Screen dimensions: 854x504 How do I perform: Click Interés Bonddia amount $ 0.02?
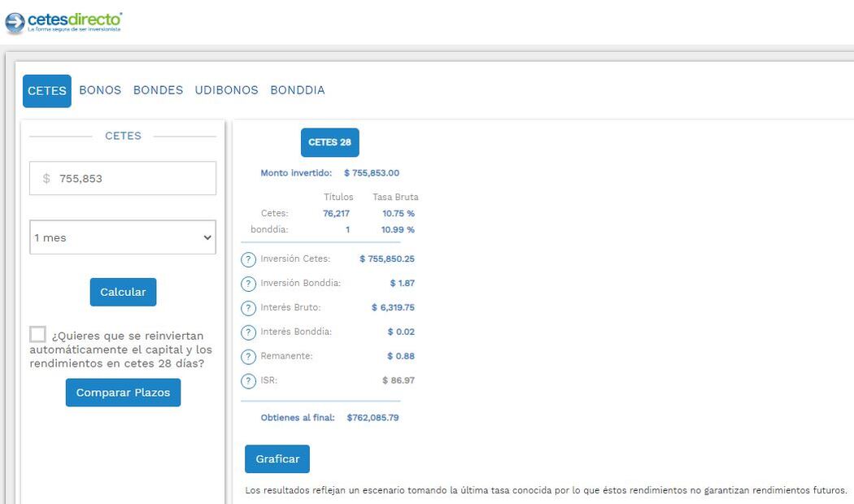click(x=401, y=332)
